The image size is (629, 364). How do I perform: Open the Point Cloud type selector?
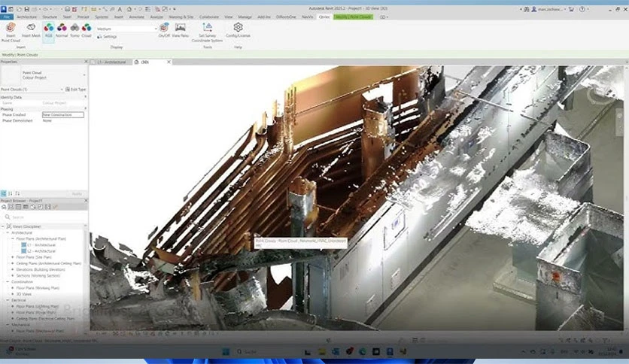click(44, 75)
